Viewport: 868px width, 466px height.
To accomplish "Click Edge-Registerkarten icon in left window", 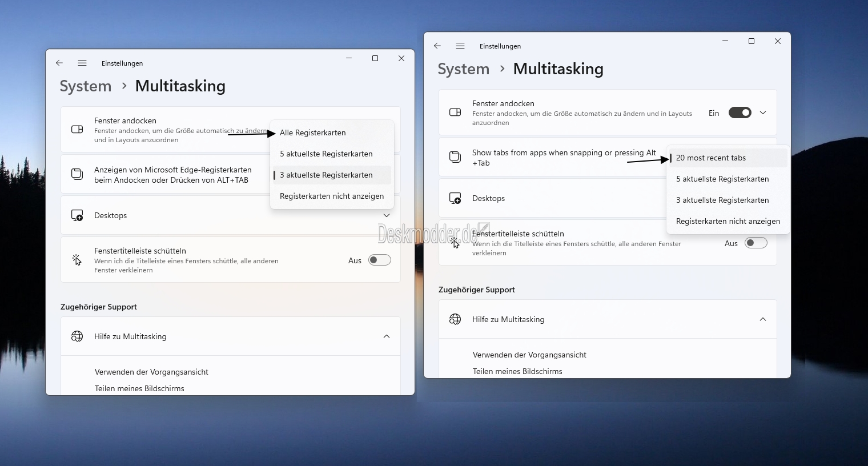I will [x=77, y=174].
